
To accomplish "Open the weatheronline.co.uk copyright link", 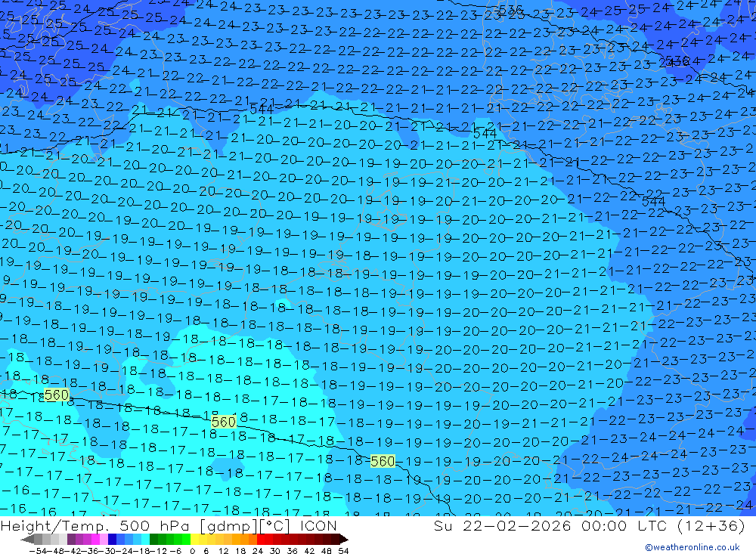I will [x=692, y=546].
